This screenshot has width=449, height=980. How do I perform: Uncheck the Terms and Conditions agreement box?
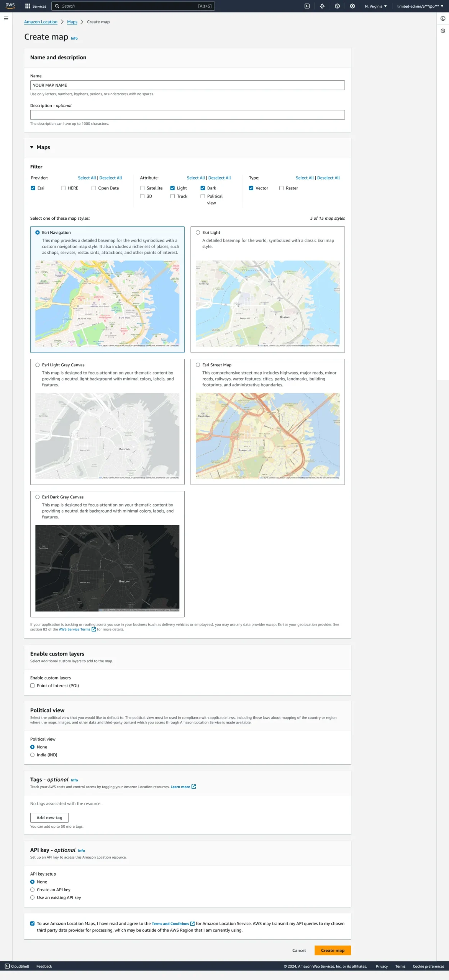coord(33,924)
